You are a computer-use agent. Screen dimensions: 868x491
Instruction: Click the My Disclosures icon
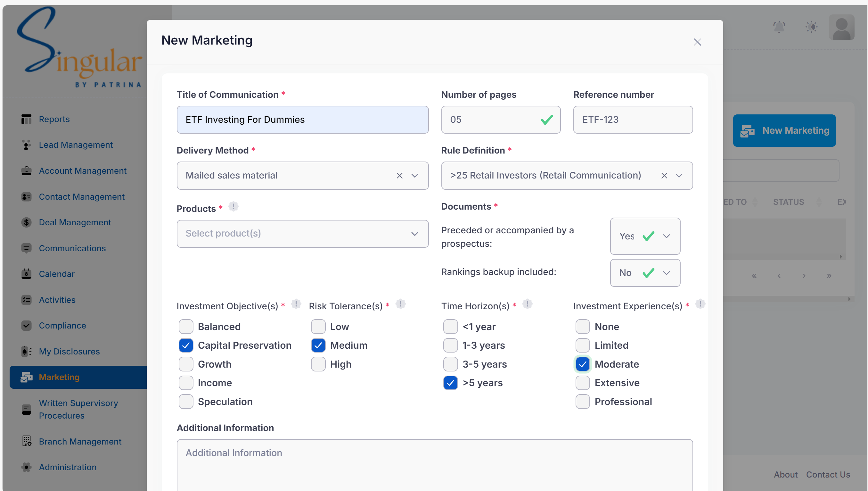pos(26,351)
